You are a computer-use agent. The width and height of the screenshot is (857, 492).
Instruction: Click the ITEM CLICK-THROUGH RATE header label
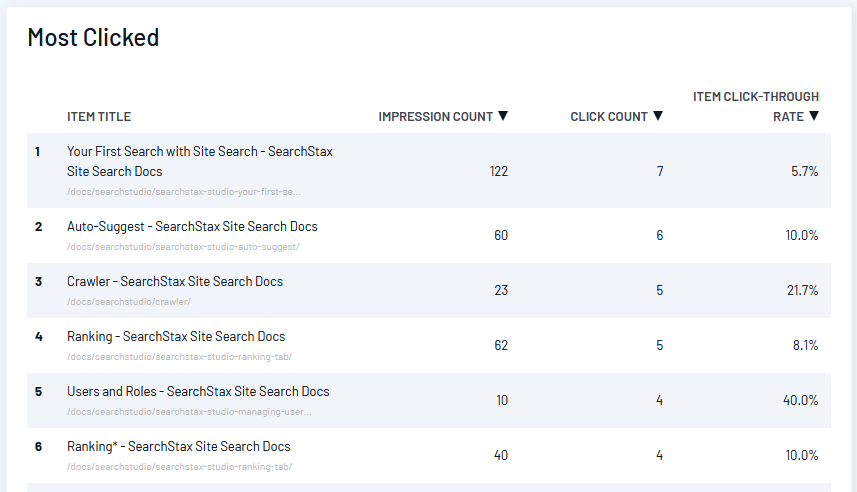pyautogui.click(x=756, y=107)
